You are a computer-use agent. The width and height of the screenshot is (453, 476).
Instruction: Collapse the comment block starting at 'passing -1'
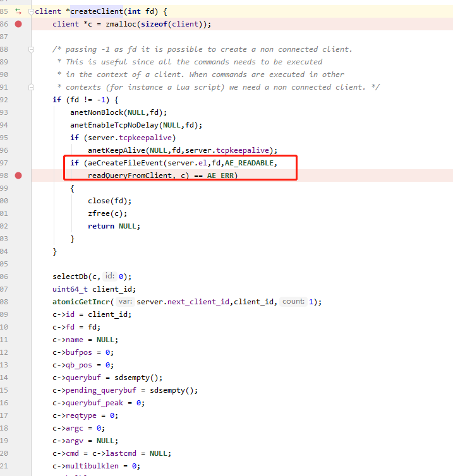pos(31,49)
